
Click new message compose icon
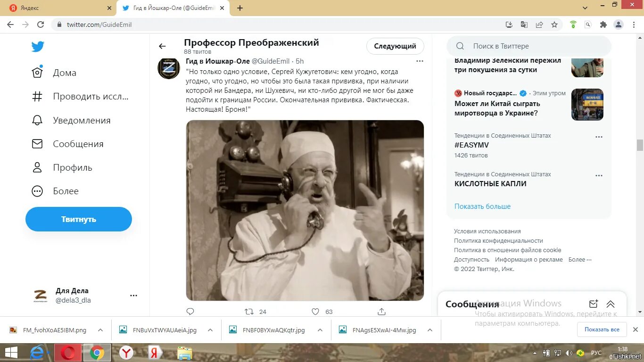pos(594,304)
